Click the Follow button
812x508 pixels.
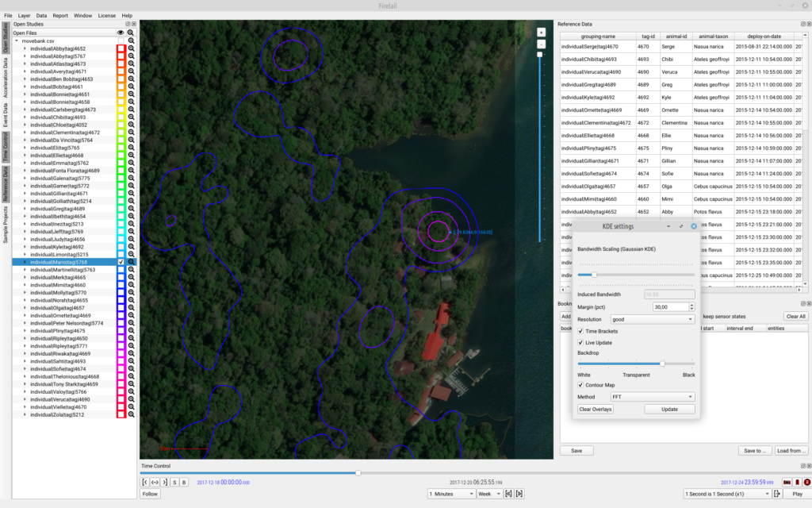pos(150,494)
